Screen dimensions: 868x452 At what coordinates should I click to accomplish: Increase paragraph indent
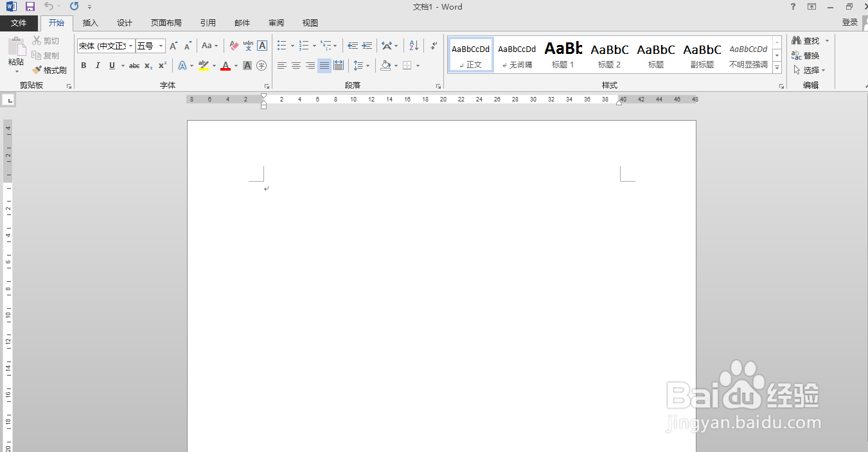pyautogui.click(x=367, y=46)
